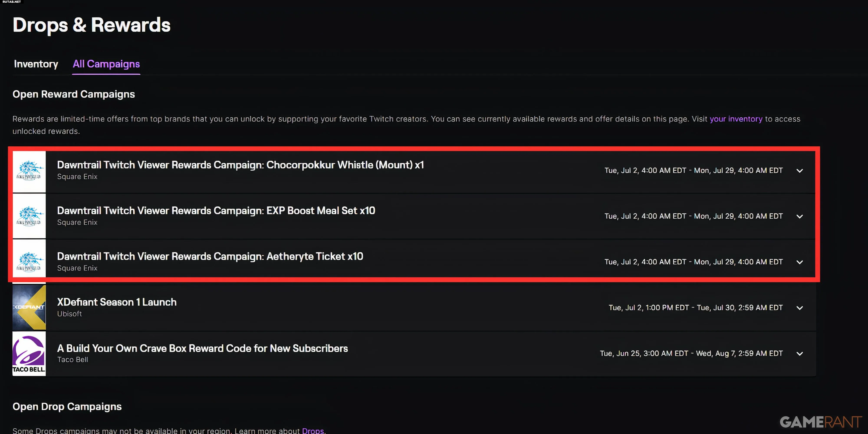Click the Taco Bell logo icon
Viewport: 868px width, 434px height.
pyautogui.click(x=29, y=353)
